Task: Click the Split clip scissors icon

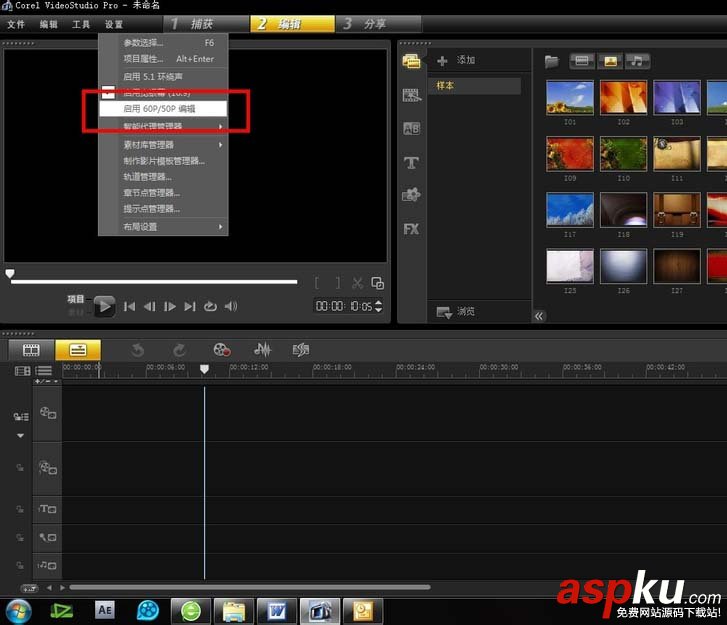Action: click(357, 283)
